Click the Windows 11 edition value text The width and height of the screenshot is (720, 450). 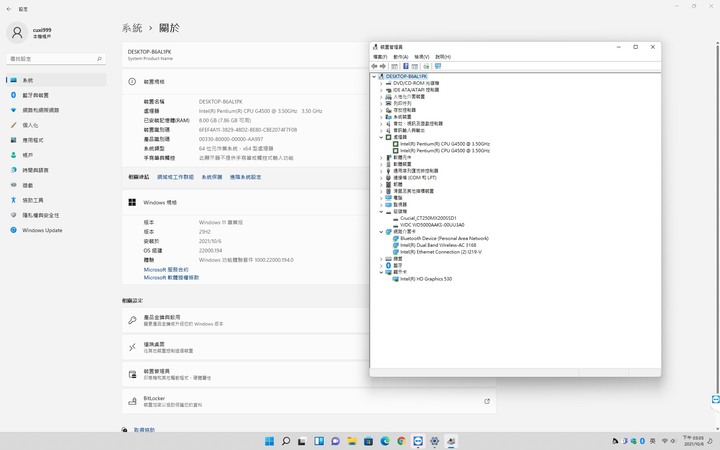221,222
